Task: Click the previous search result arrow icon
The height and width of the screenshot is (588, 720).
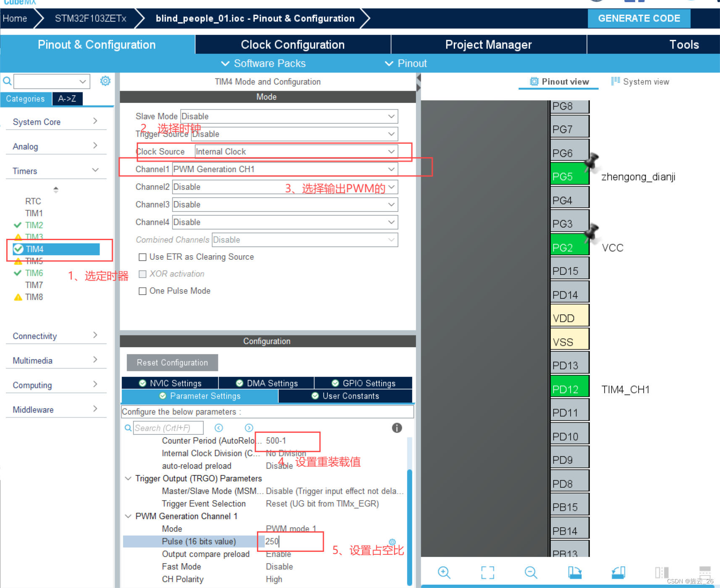Action: click(219, 428)
